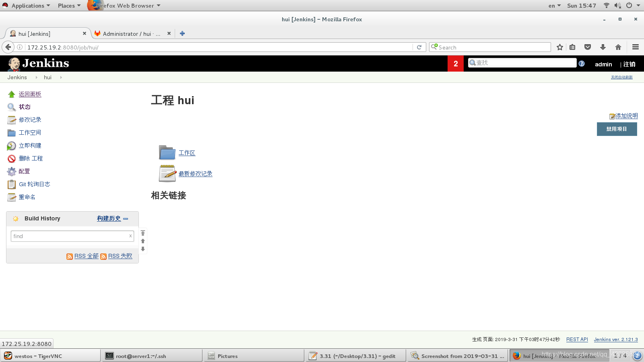Click the clipboard Git polling log icon

pos(11,184)
